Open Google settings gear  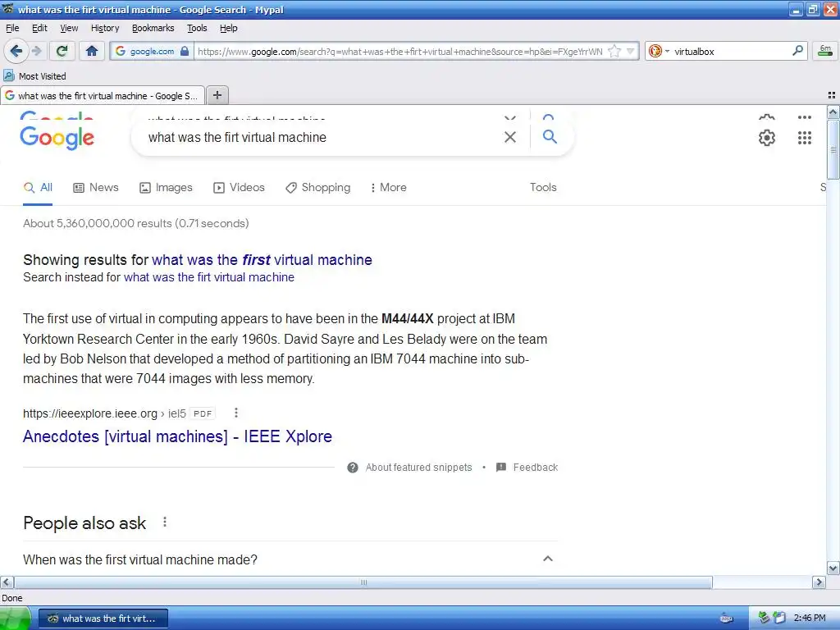pos(767,138)
